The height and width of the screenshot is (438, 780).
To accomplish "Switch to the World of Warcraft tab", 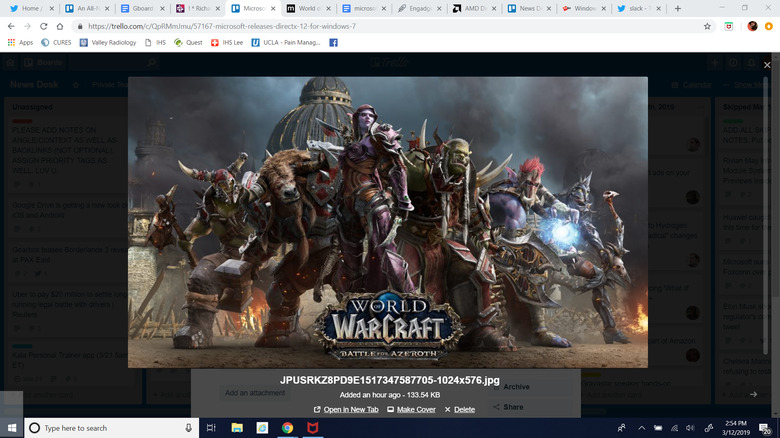I will coord(309,8).
